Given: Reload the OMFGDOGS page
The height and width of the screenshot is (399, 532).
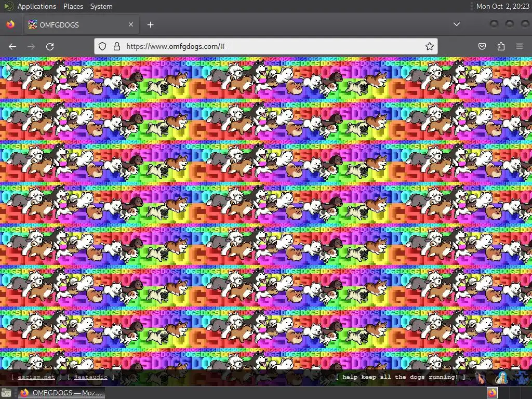Looking at the screenshot, I should 50,46.
